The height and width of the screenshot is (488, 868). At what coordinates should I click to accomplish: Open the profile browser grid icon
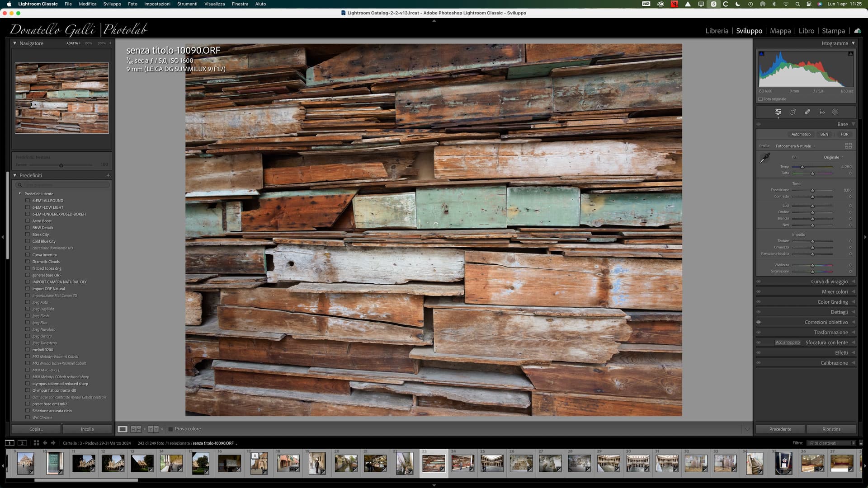click(x=849, y=145)
